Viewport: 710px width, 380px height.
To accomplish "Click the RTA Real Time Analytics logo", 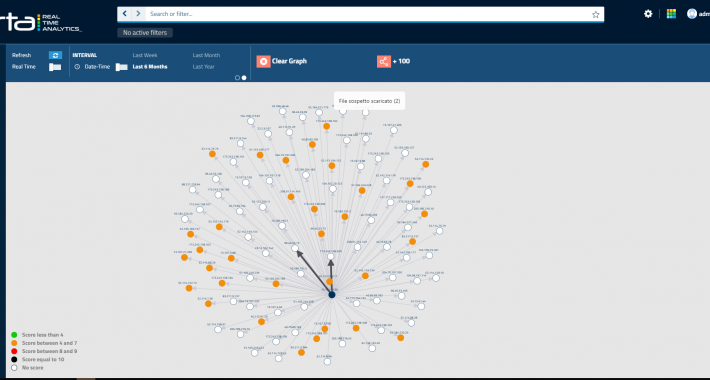I will point(41,23).
